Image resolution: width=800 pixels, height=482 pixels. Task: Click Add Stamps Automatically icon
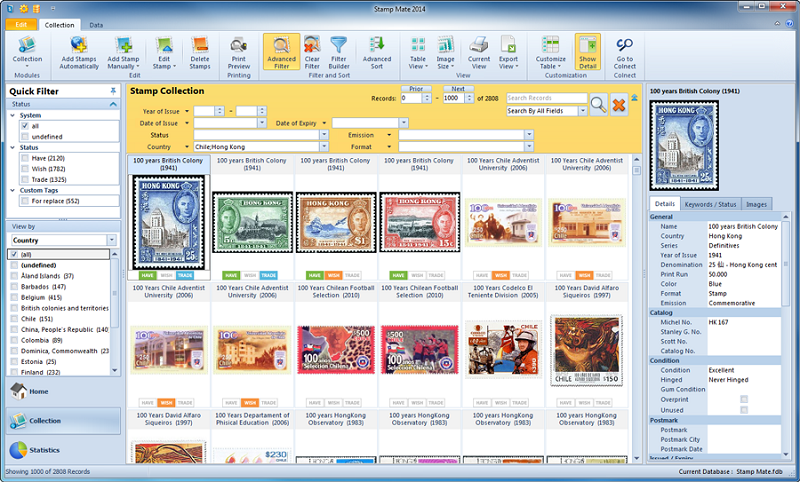coord(79,52)
